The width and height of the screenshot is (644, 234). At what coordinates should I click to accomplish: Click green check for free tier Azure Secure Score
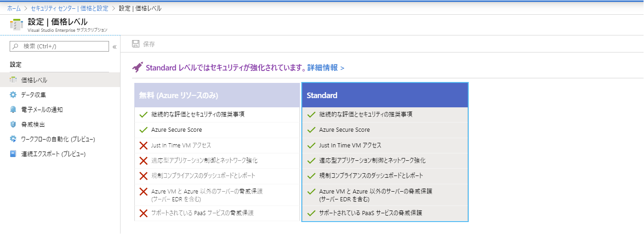pyautogui.click(x=143, y=130)
